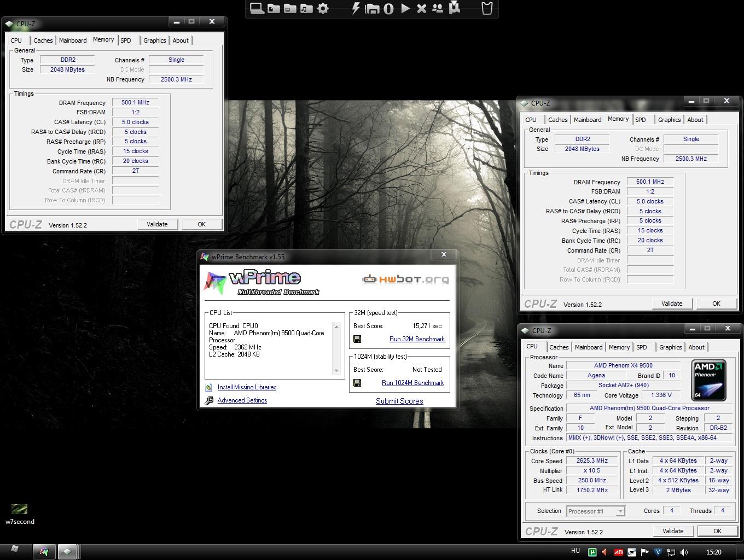Click the blue V shield tray icon
744x560 pixels.
[x=658, y=552]
